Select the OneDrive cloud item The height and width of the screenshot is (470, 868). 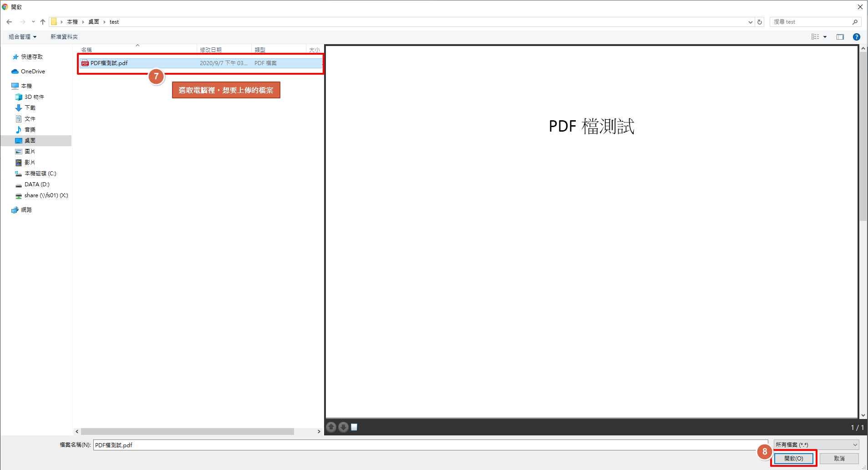[x=32, y=72]
